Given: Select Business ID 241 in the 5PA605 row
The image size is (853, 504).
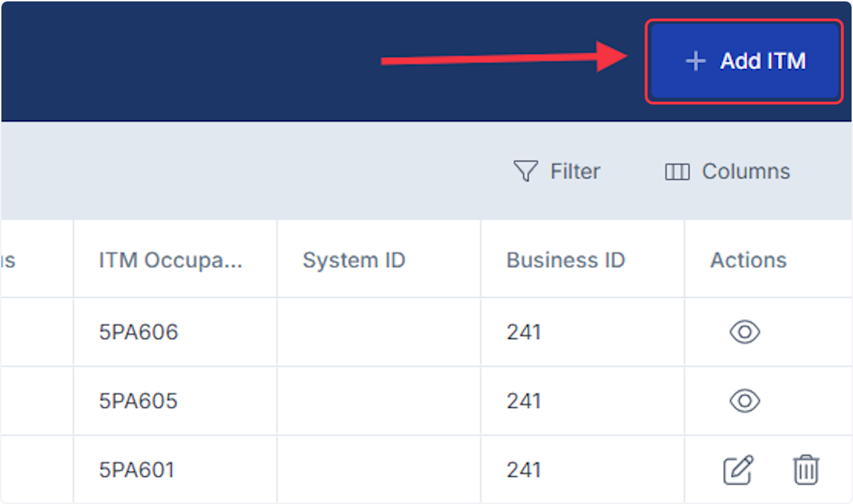Looking at the screenshot, I should (582, 401).
